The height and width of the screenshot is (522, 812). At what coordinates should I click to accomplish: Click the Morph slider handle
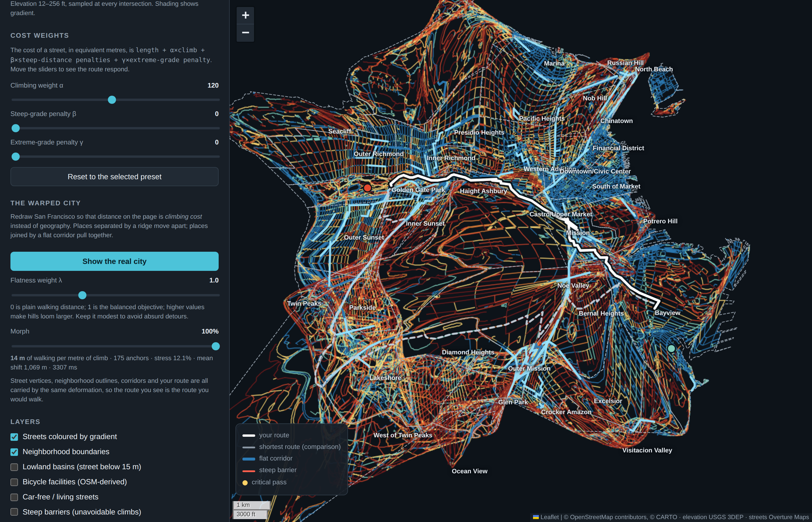(215, 347)
